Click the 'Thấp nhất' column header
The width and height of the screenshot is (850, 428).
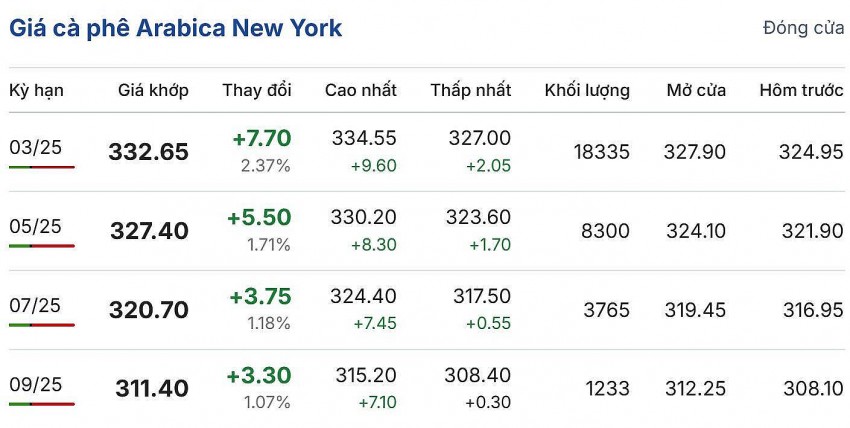click(471, 90)
